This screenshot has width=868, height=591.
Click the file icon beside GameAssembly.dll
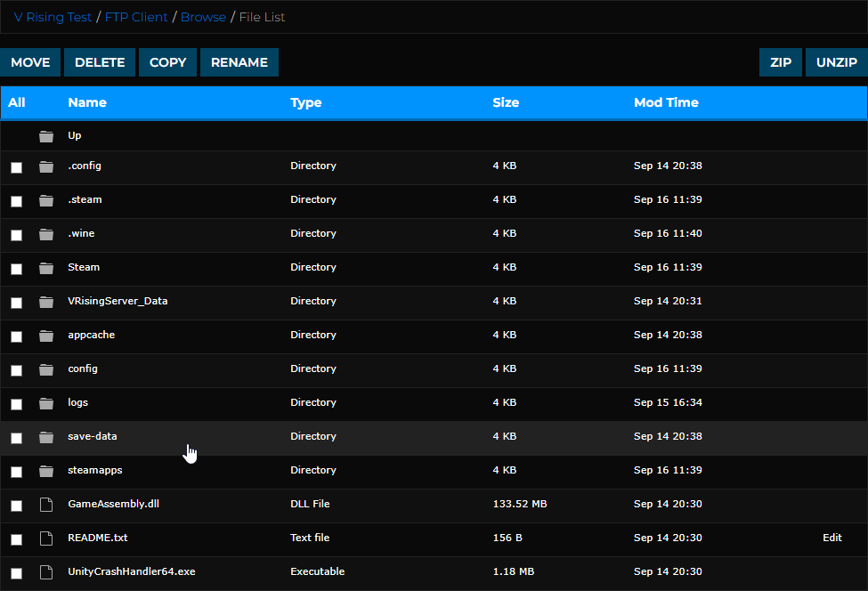(x=45, y=505)
